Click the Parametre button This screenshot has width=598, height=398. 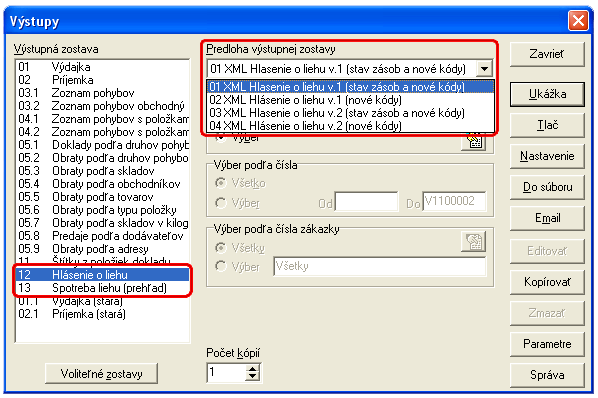point(547,344)
